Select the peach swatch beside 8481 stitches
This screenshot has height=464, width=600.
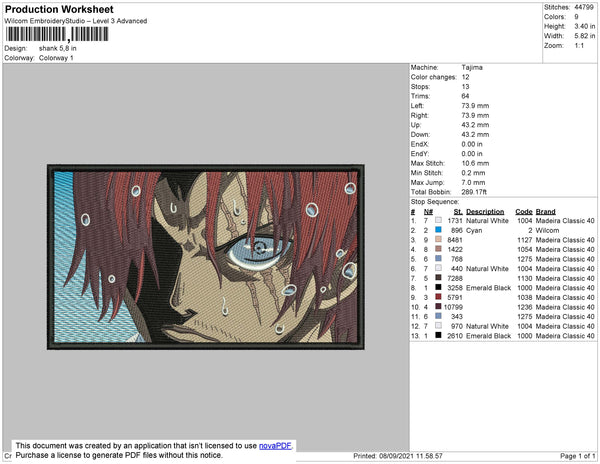439,239
